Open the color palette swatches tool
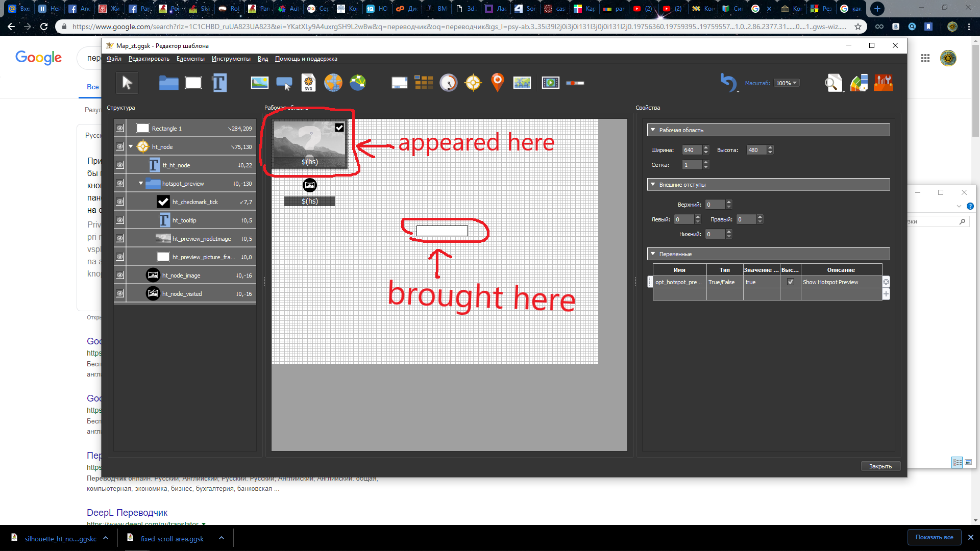Viewport: 980px width, 551px height. pos(859,83)
